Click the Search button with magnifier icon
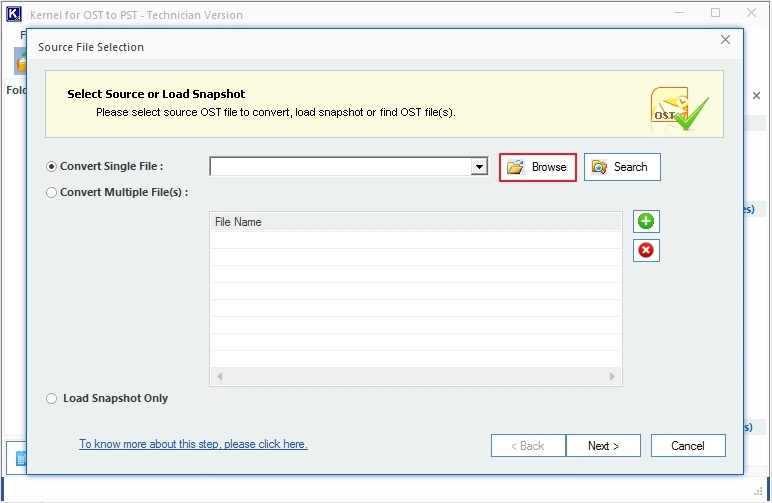 tap(622, 167)
